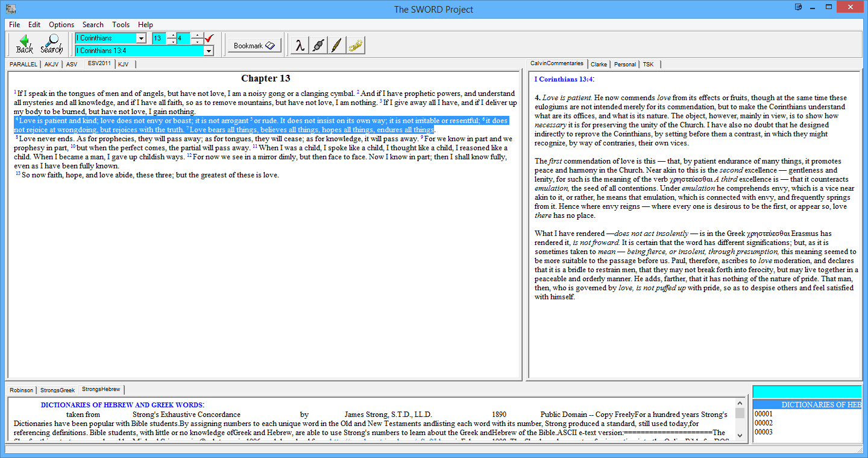Click the SWORD app icon in title bar
This screenshot has height=458, width=868.
8,9
